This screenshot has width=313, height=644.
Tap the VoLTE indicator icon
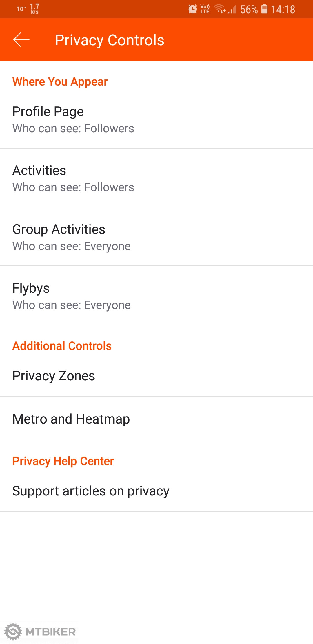tap(205, 9)
